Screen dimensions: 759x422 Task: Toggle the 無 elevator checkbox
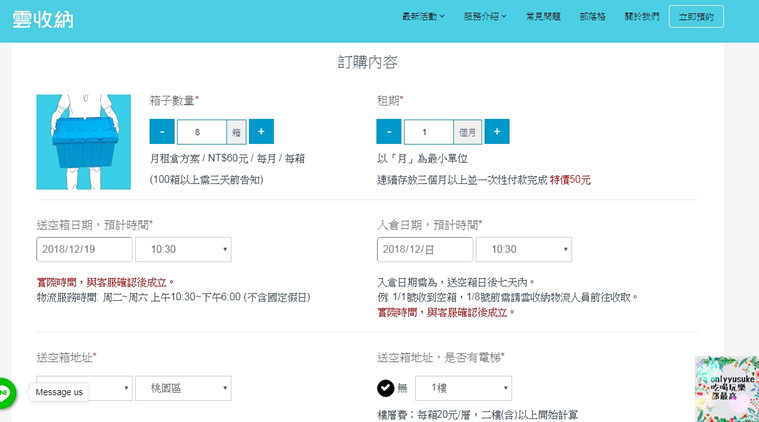coord(386,388)
